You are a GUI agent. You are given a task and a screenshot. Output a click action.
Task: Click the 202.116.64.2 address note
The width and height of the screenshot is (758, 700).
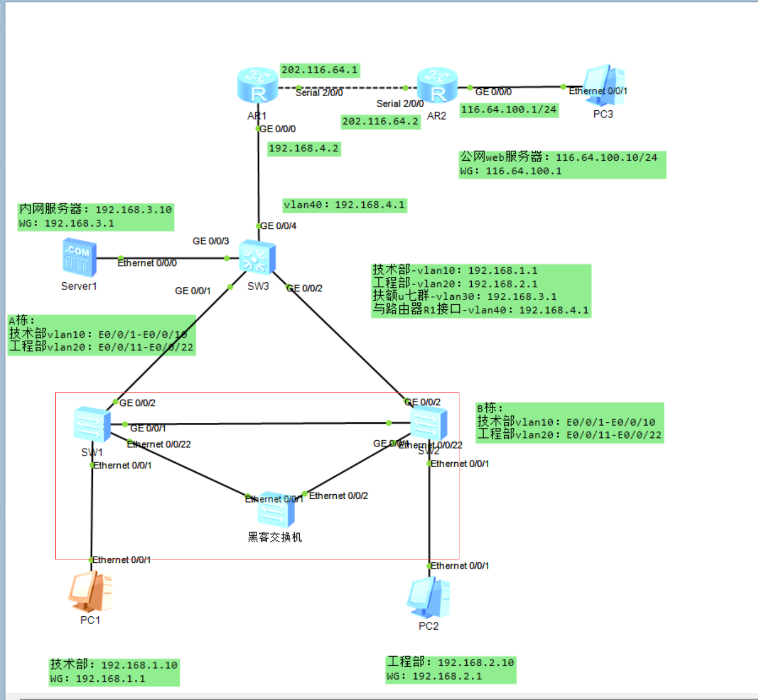click(381, 121)
